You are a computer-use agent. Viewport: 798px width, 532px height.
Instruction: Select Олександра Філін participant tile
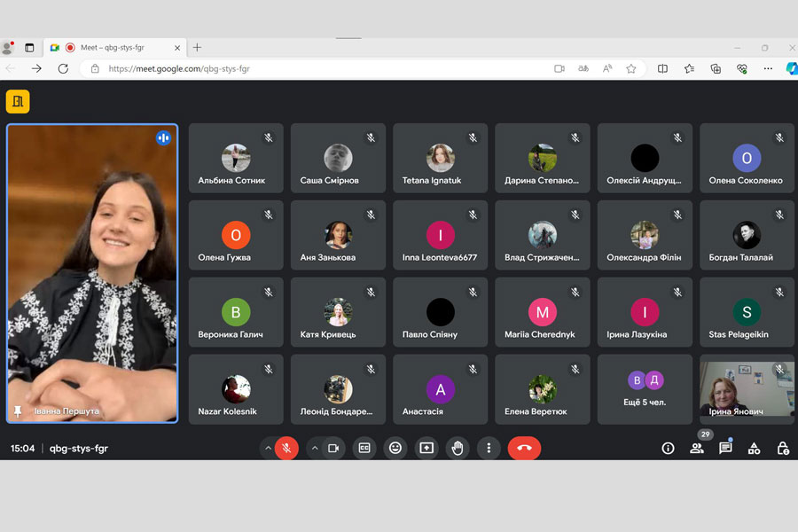[645, 235]
